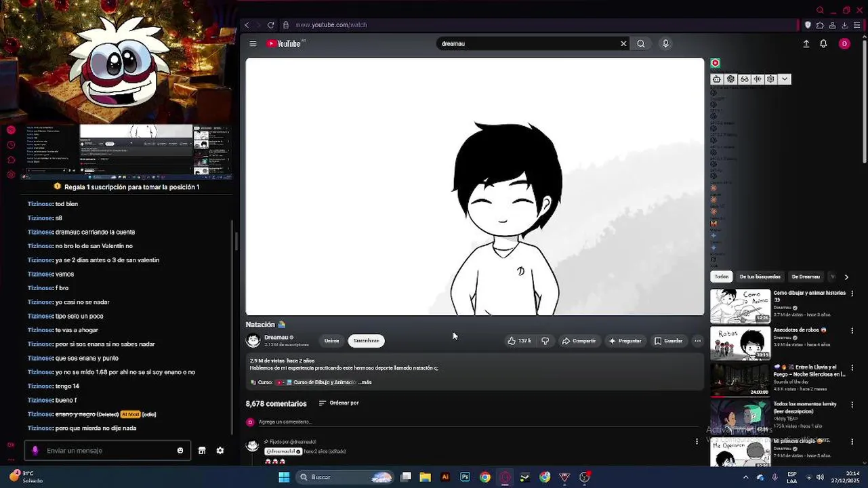The width and height of the screenshot is (868, 488).
Task: Click the robot icon in extension toolbar
Action: click(x=717, y=79)
